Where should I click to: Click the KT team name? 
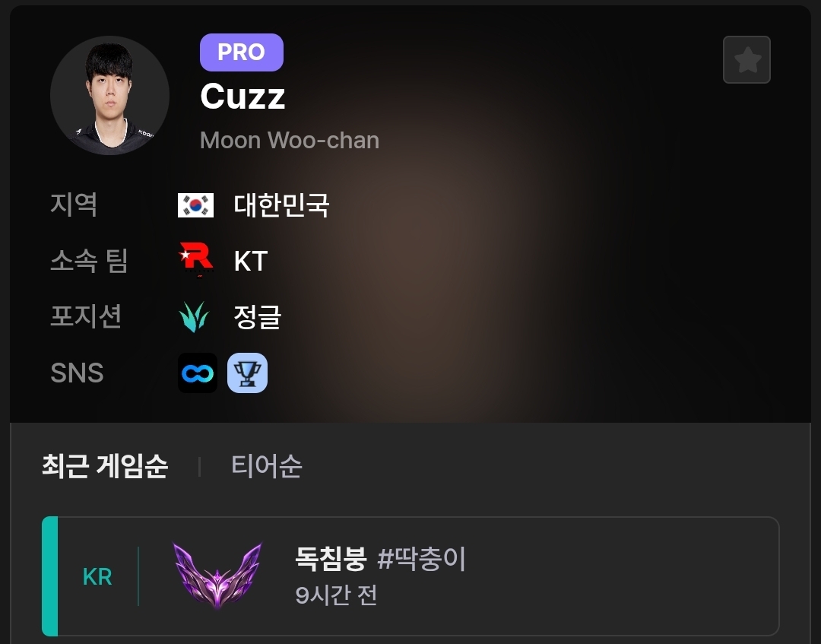pyautogui.click(x=251, y=261)
